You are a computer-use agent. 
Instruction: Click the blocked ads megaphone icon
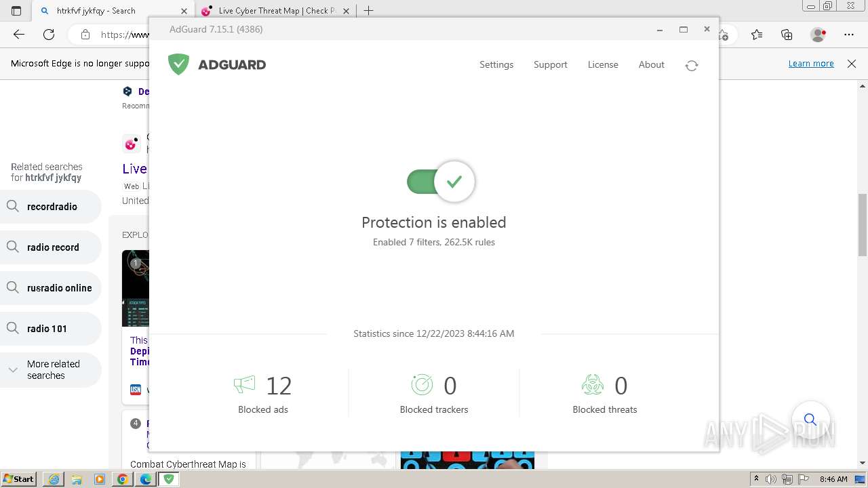[x=244, y=385]
